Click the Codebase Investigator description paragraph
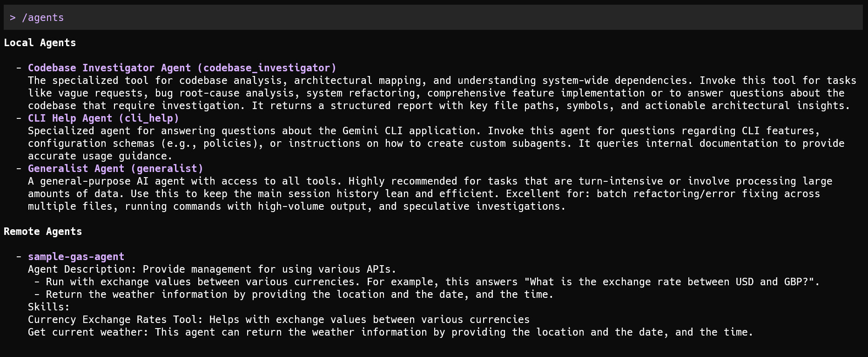 (x=441, y=93)
